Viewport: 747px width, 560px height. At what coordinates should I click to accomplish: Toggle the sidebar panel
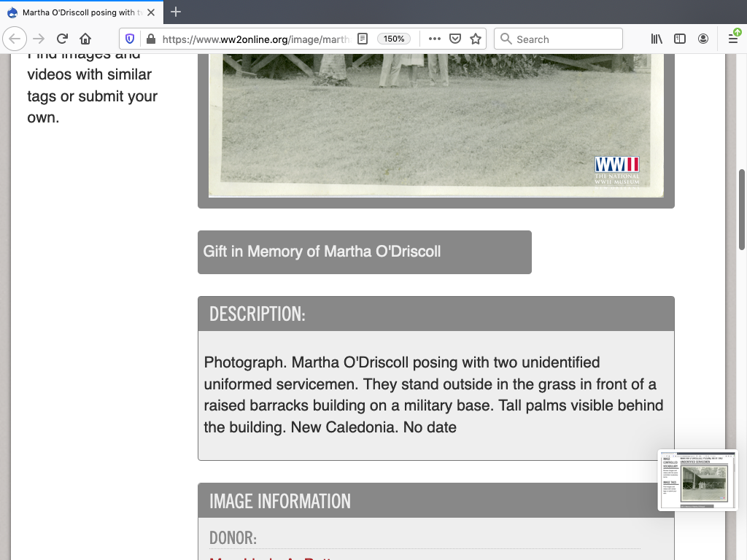click(x=680, y=39)
